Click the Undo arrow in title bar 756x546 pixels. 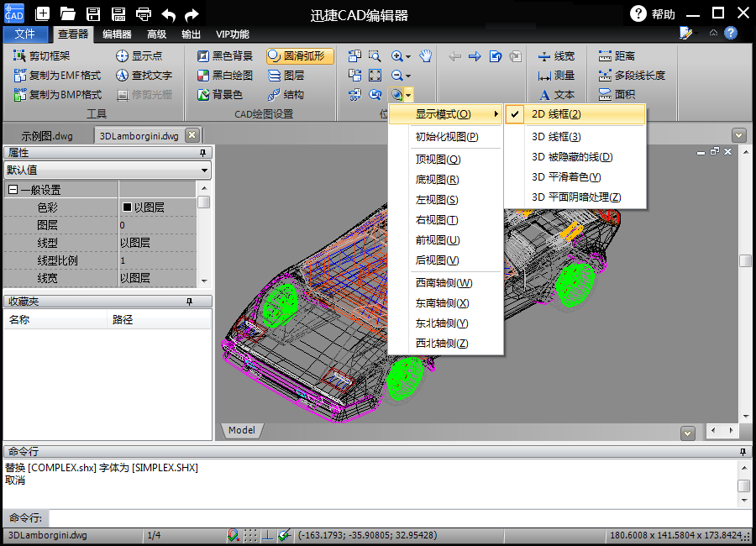[x=169, y=13]
